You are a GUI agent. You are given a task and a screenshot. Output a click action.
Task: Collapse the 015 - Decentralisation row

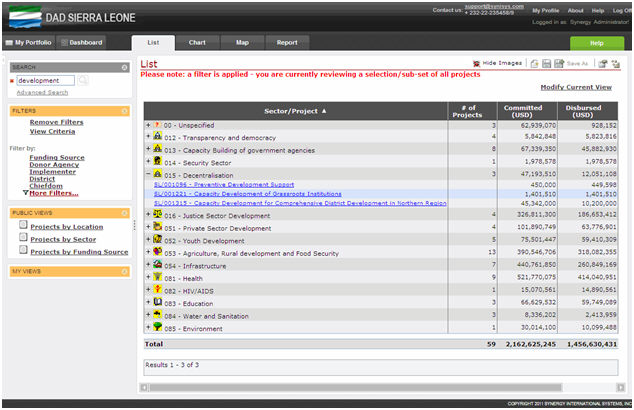tap(148, 174)
